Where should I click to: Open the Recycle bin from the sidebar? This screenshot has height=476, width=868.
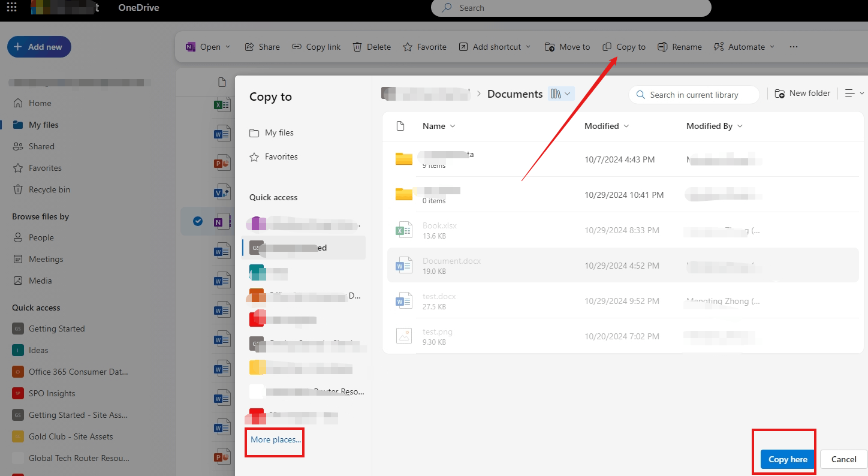tap(48, 189)
